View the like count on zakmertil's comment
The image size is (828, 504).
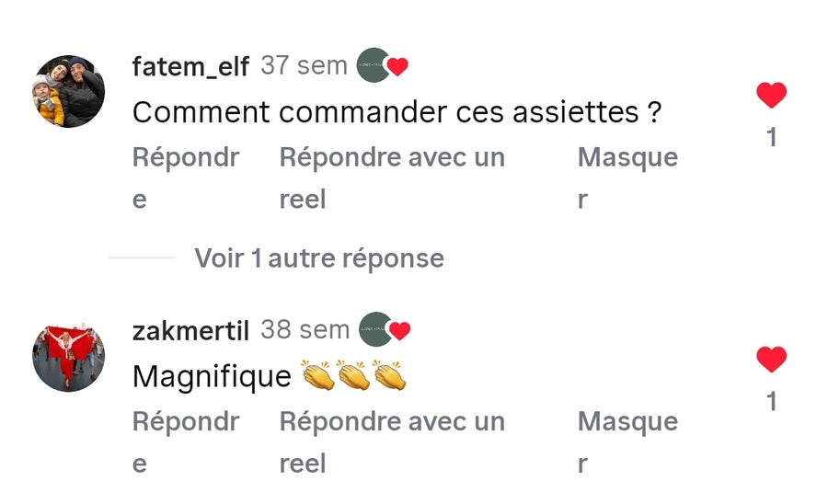(x=771, y=402)
